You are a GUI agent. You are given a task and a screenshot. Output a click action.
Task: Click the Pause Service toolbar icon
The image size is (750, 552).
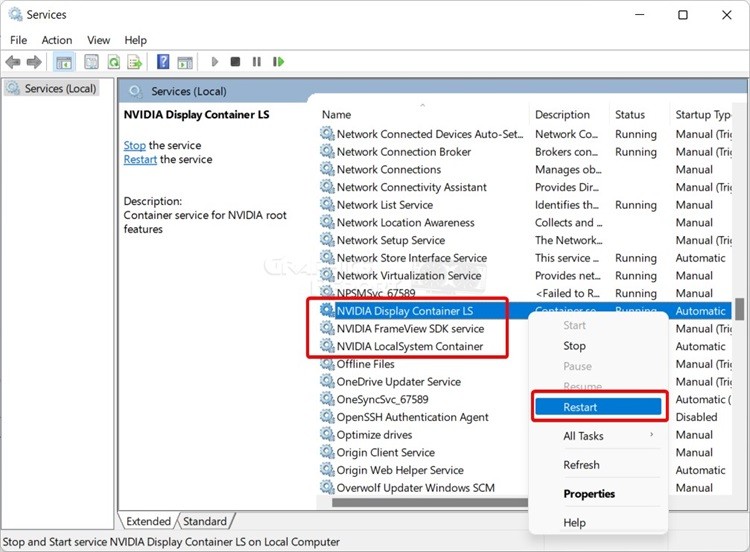tap(257, 62)
